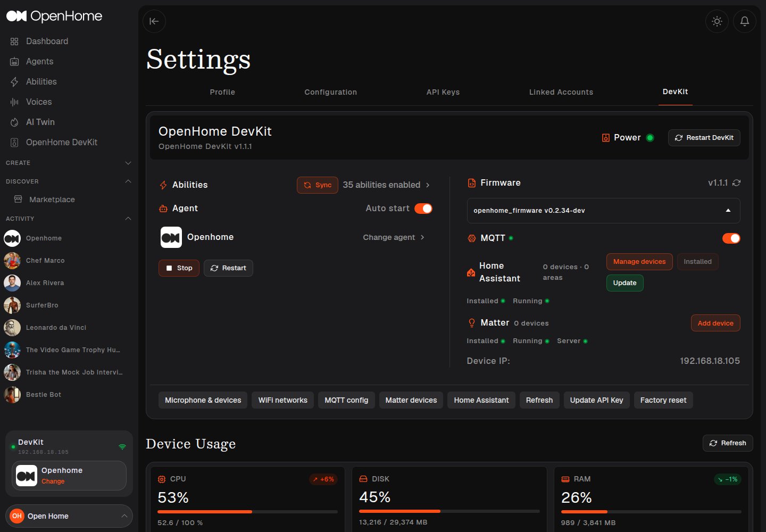Switch to the Profile tab
Image resolution: width=766 pixels, height=532 pixels.
pos(222,92)
